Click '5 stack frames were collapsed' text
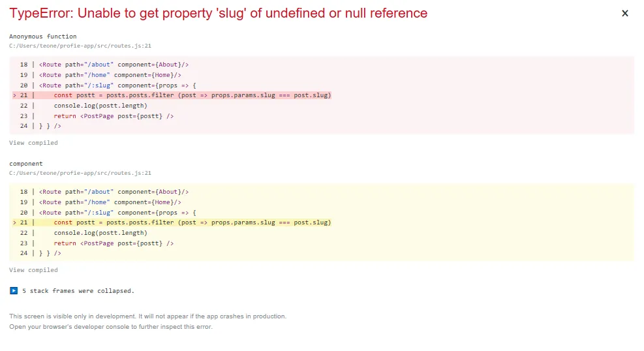Image resolution: width=644 pixels, height=351 pixels. coord(78,291)
